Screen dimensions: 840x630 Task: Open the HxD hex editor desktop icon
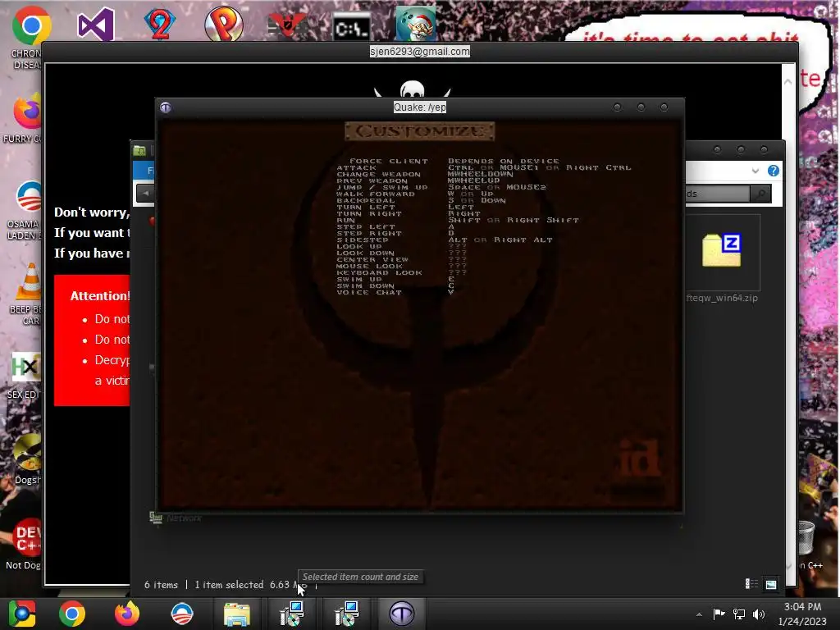(25, 367)
